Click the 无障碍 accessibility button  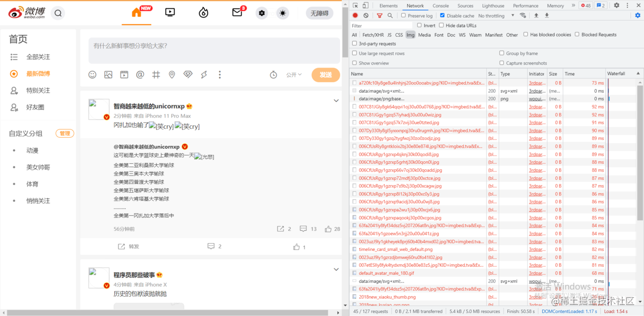319,14
